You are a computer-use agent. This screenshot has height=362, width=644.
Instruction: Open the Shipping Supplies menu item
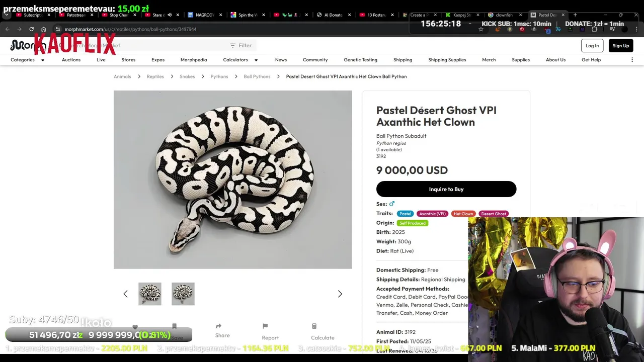[x=447, y=60]
